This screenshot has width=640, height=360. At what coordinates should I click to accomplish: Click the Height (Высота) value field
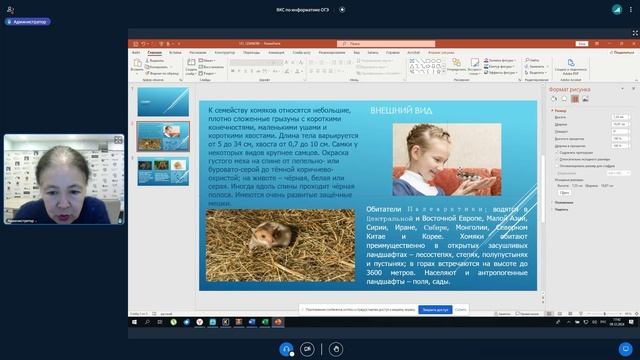[620, 117]
